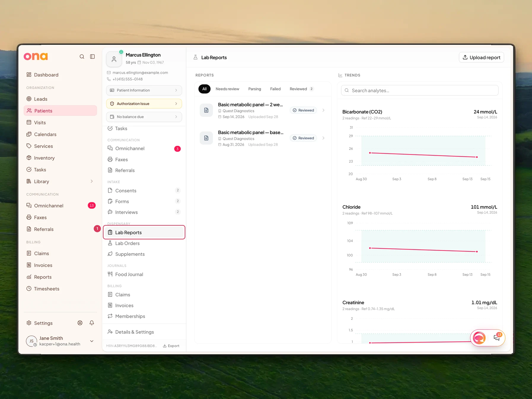Open Memberships item

click(144, 316)
